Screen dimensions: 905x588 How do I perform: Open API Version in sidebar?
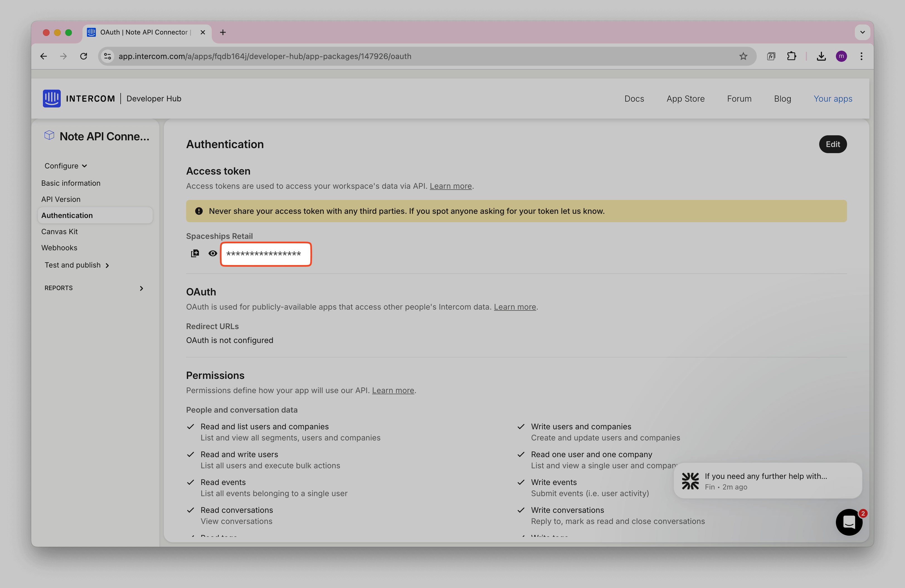coord(61,199)
